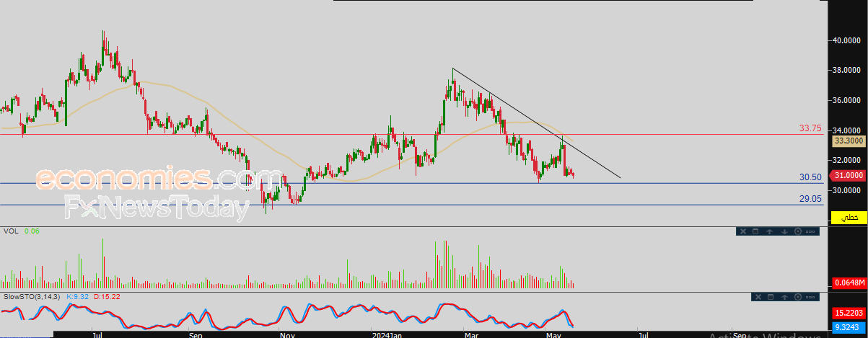This screenshot has width=868, height=338.
Task: Move the SlowSTO panel up
Action: click(x=784, y=297)
